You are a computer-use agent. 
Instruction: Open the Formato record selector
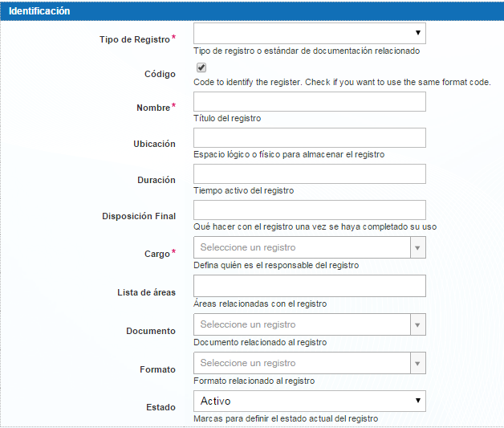301,363
